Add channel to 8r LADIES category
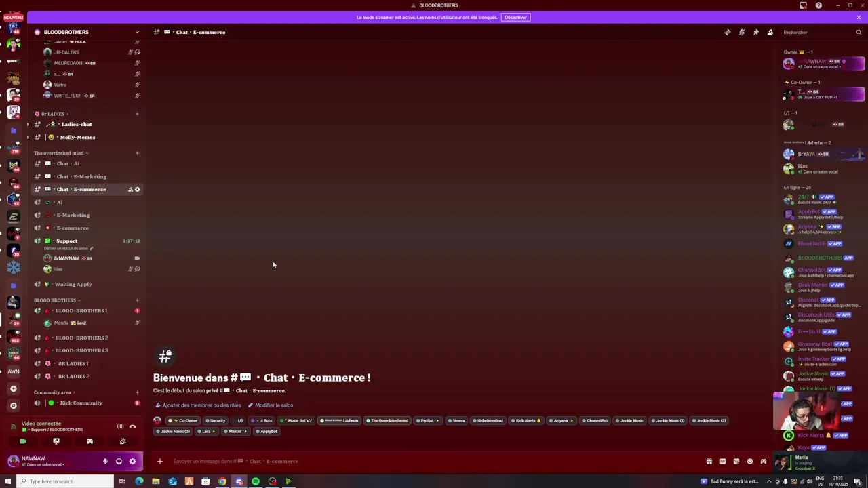The height and width of the screenshot is (488, 868). point(137,114)
